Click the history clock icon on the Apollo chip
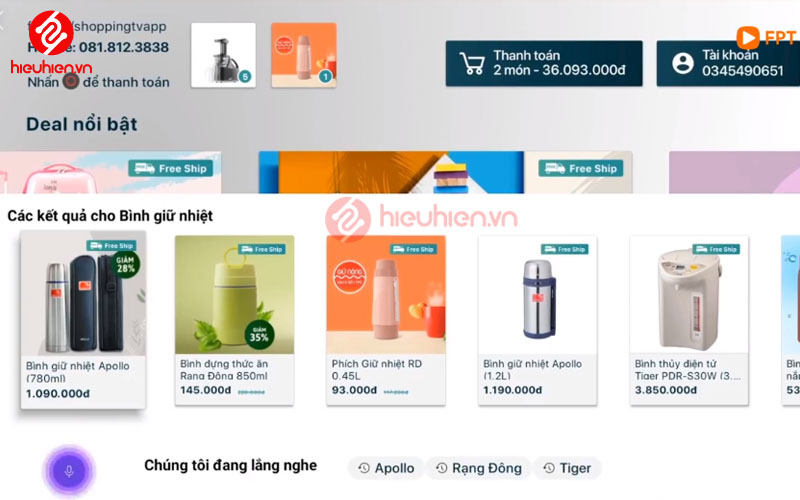800x500 pixels. click(364, 468)
